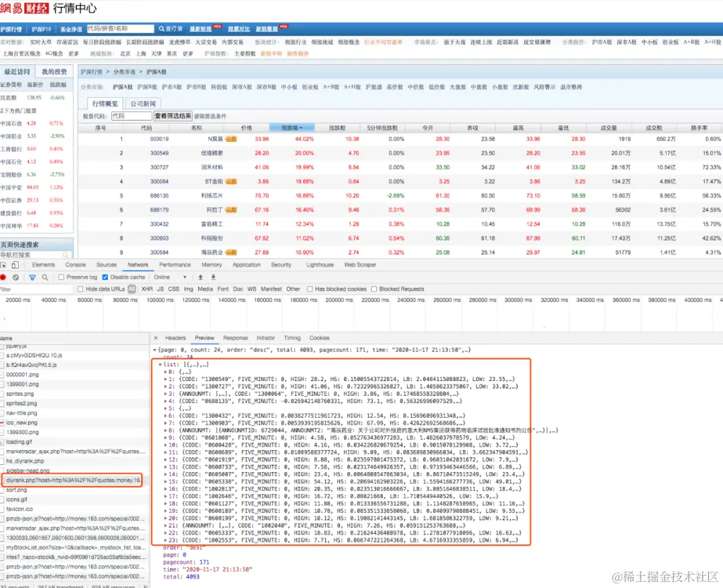Filter requests by Img type
This screenshot has height=588, width=723.
pos(189,289)
